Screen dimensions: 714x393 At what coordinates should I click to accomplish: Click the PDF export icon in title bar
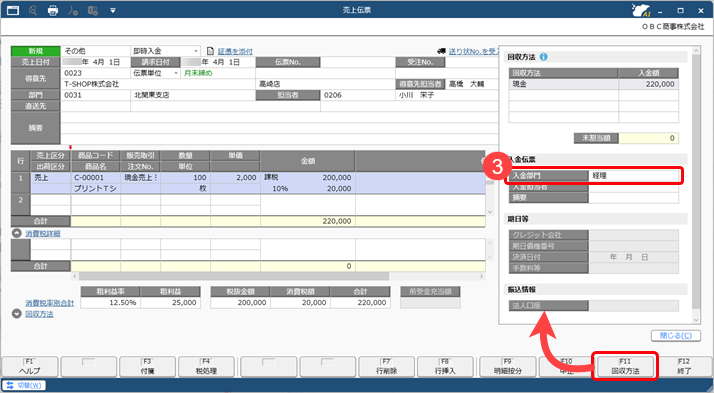point(73,10)
